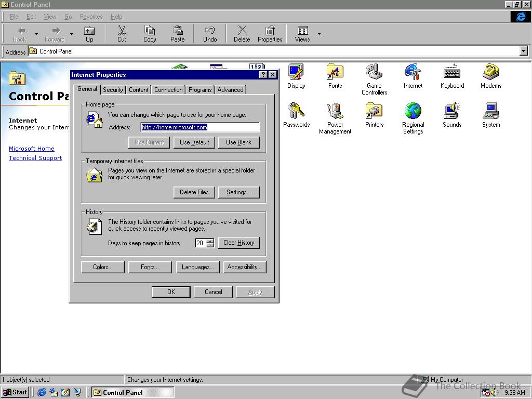Open the Go menu
The width and height of the screenshot is (532, 399).
(x=68, y=17)
